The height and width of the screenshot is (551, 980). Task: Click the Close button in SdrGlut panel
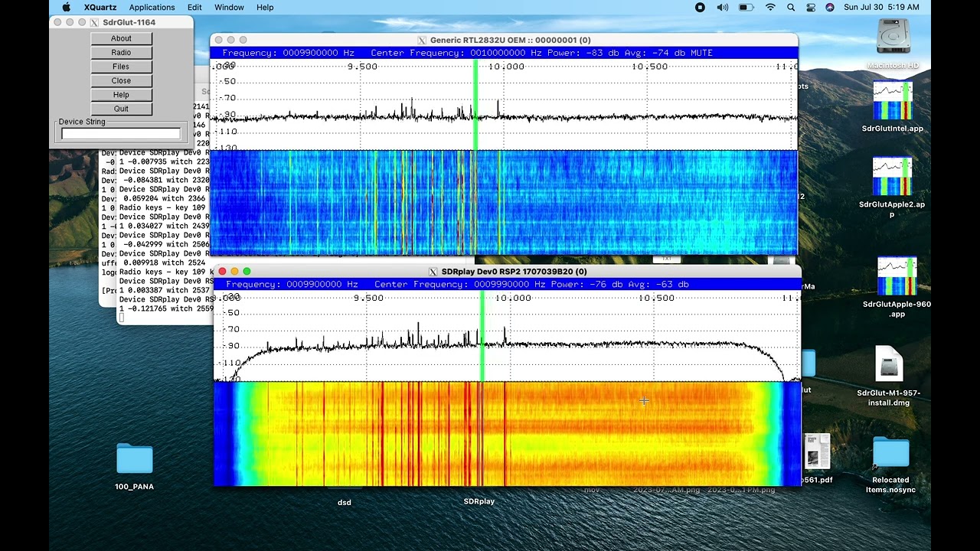pos(121,80)
